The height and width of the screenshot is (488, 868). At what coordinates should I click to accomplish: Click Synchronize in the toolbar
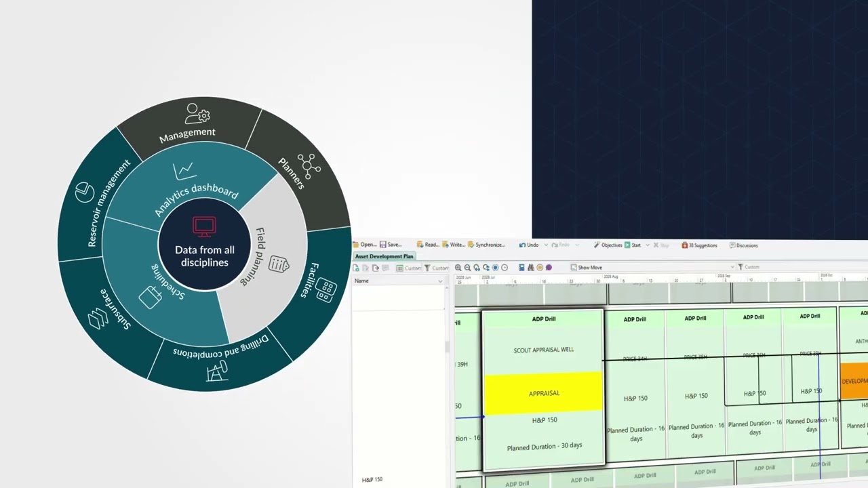click(486, 245)
